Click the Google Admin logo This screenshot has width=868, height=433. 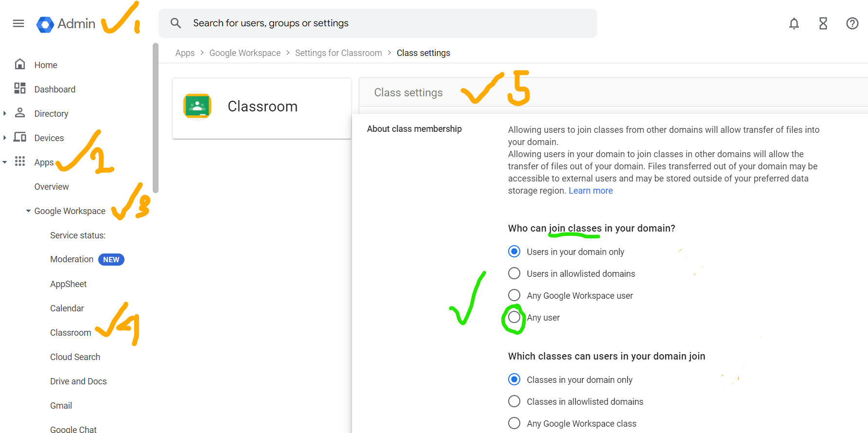(x=45, y=24)
